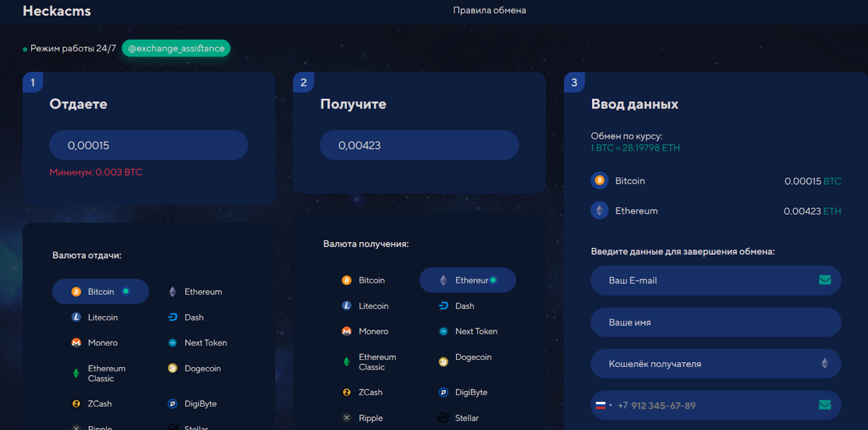This screenshot has width=868, height=430.
Task: Select Ethereum as the currency to receive
Action: tap(468, 280)
